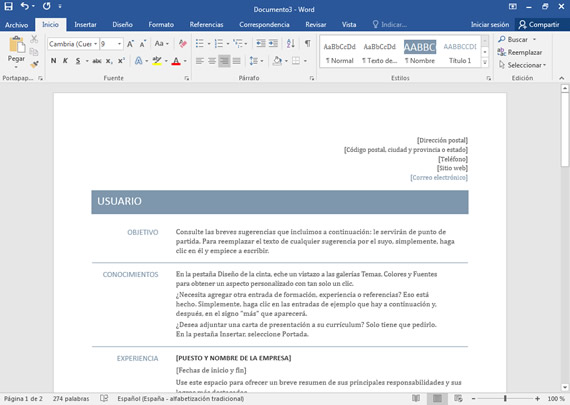Image resolution: width=570 pixels, height=405 pixels.
Task: Click Iniciar sesión
Action: [x=490, y=25]
